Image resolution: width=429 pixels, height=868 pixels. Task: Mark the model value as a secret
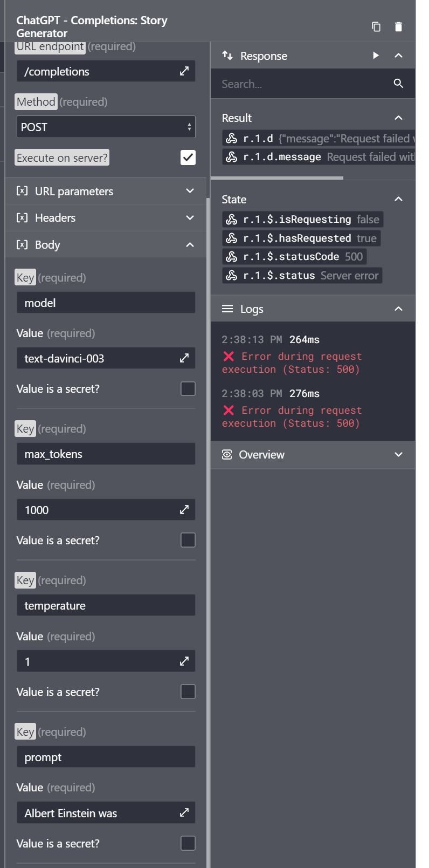pos(188,389)
